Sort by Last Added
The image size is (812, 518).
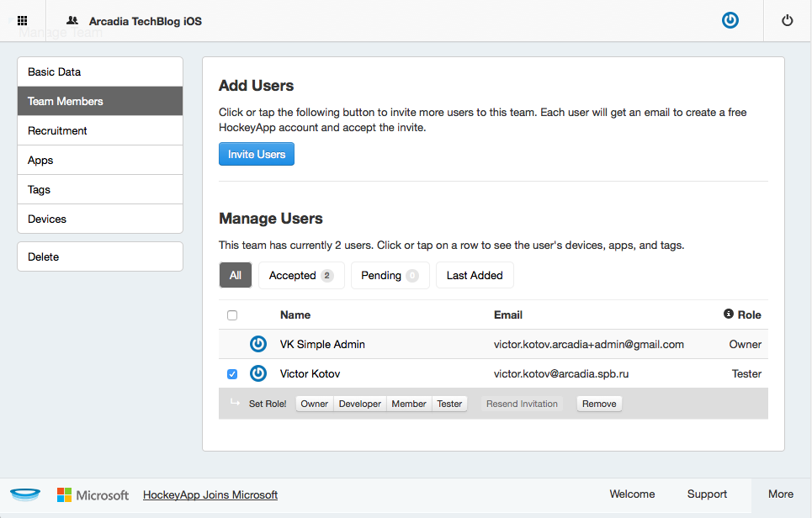(x=475, y=275)
